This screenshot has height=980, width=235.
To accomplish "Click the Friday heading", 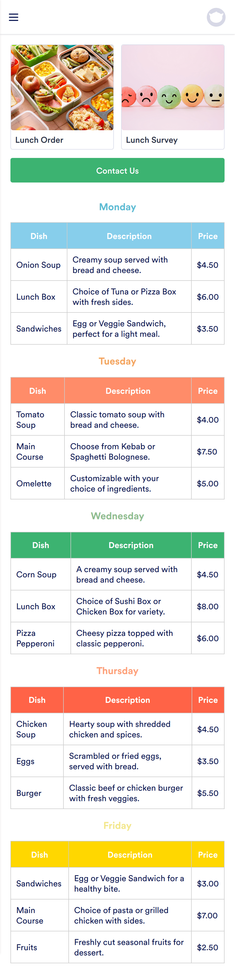I will [117, 825].
